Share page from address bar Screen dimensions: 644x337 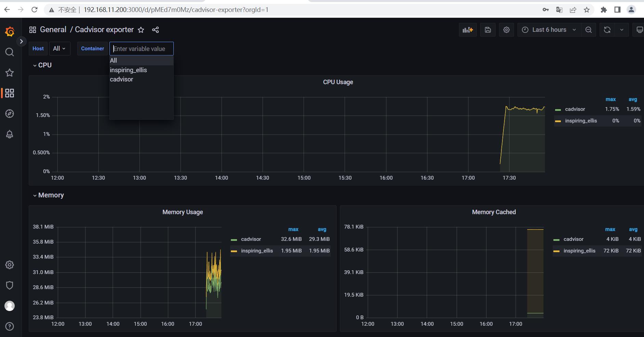(573, 10)
